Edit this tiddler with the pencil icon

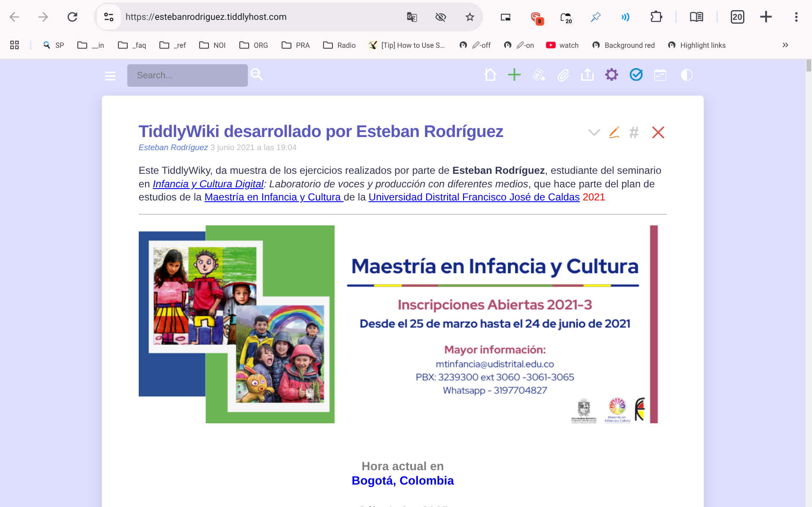614,132
